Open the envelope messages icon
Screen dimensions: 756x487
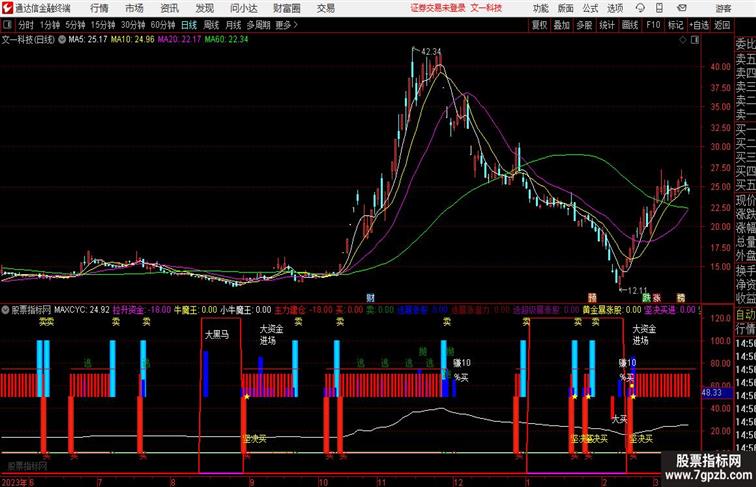coord(681,8)
